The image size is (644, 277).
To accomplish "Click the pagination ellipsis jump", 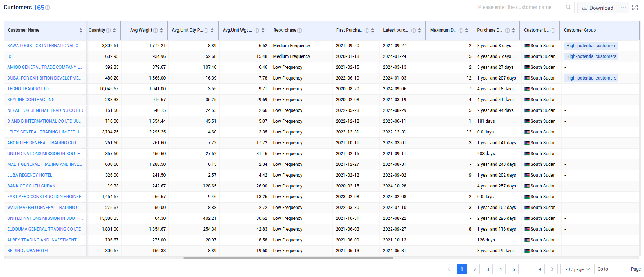I will (x=527, y=269).
